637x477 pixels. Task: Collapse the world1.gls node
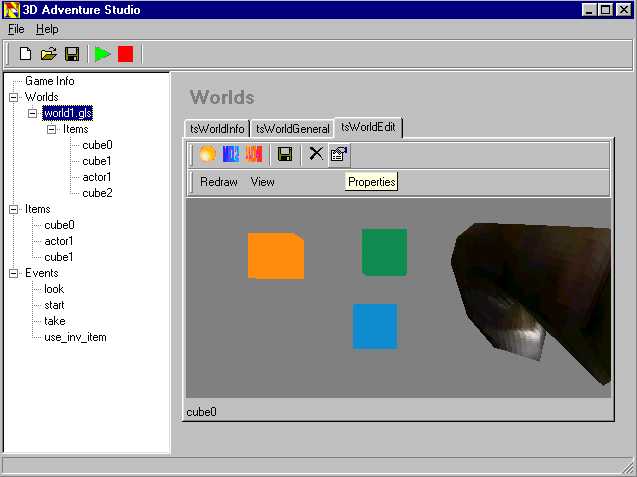(33, 113)
